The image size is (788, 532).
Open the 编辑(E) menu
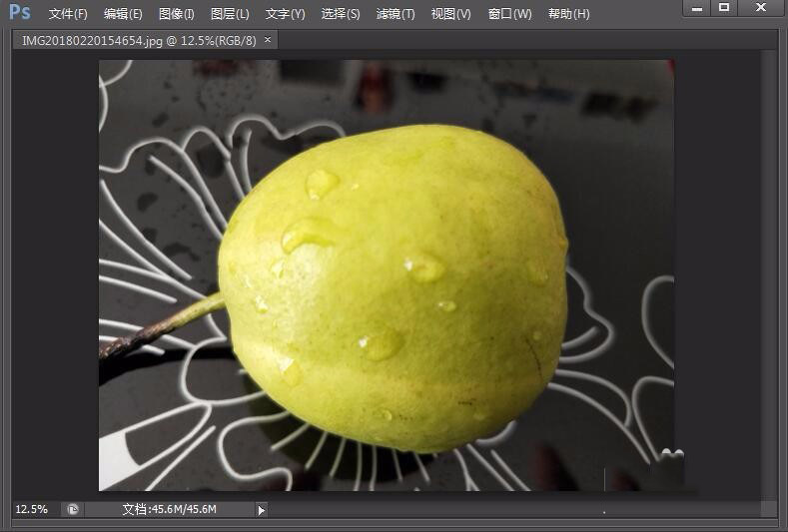123,14
